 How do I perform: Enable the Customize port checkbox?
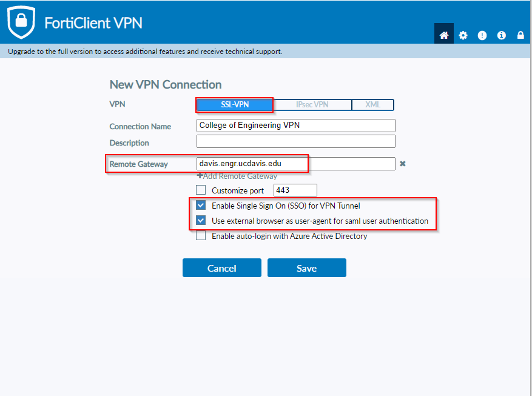tap(201, 190)
